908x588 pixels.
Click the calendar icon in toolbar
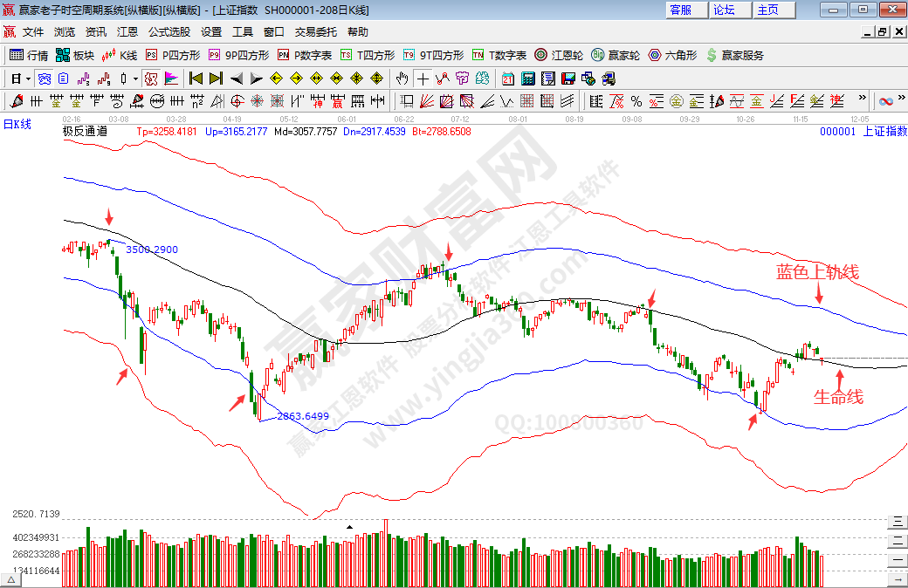(x=507, y=78)
